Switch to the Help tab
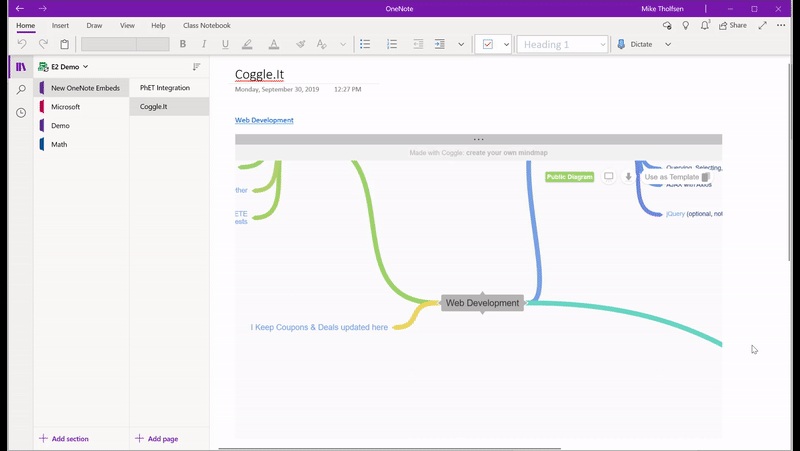Image resolution: width=800 pixels, height=451 pixels. 158,26
